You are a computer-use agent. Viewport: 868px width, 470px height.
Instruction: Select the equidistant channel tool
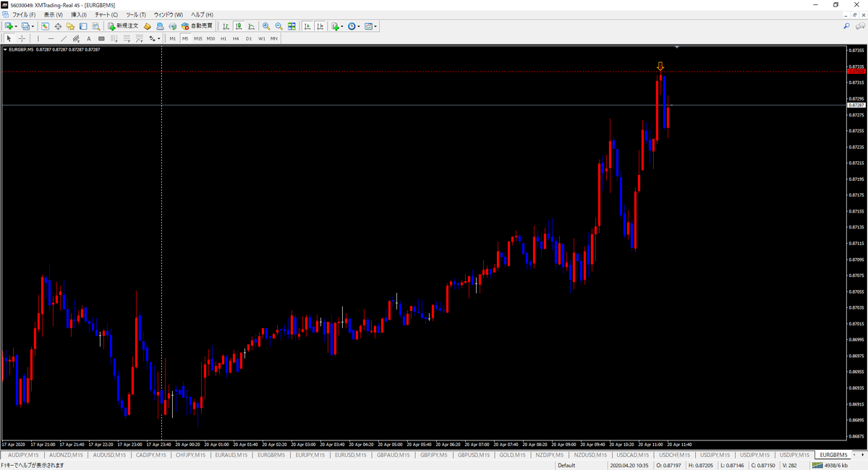[x=76, y=38]
